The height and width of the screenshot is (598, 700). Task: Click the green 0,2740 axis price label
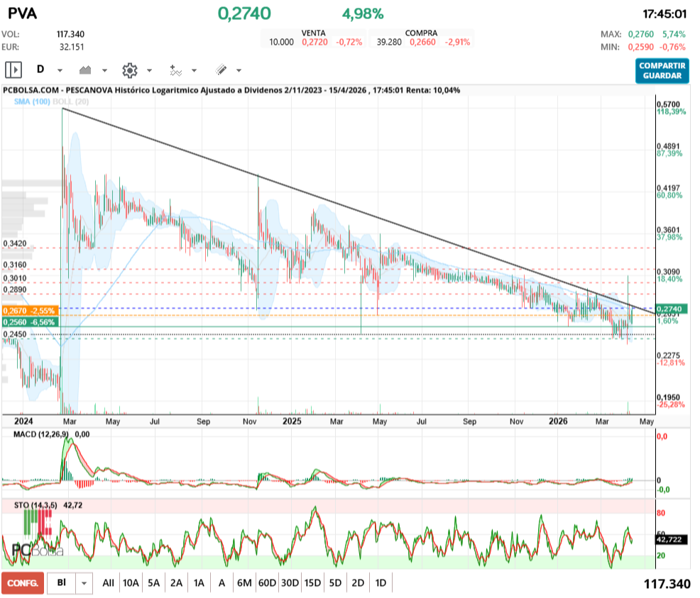(x=672, y=309)
